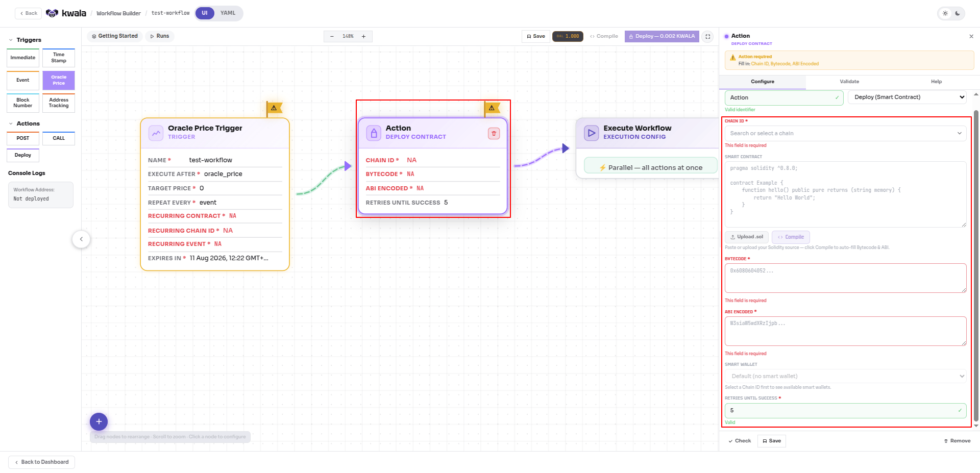Click the Action identifier input field
This screenshot has height=473, width=980.
(784, 97)
